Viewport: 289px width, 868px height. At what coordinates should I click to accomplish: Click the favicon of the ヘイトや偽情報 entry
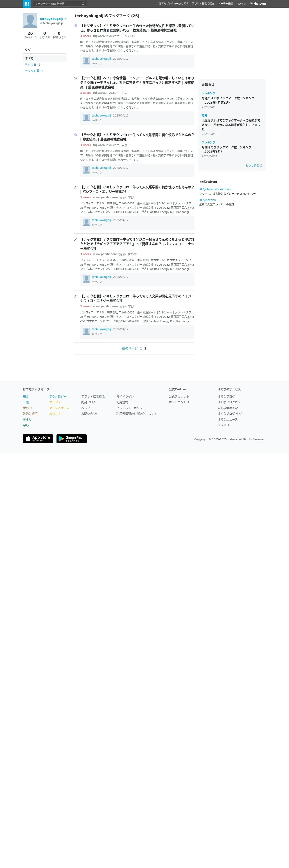[x=76, y=78]
